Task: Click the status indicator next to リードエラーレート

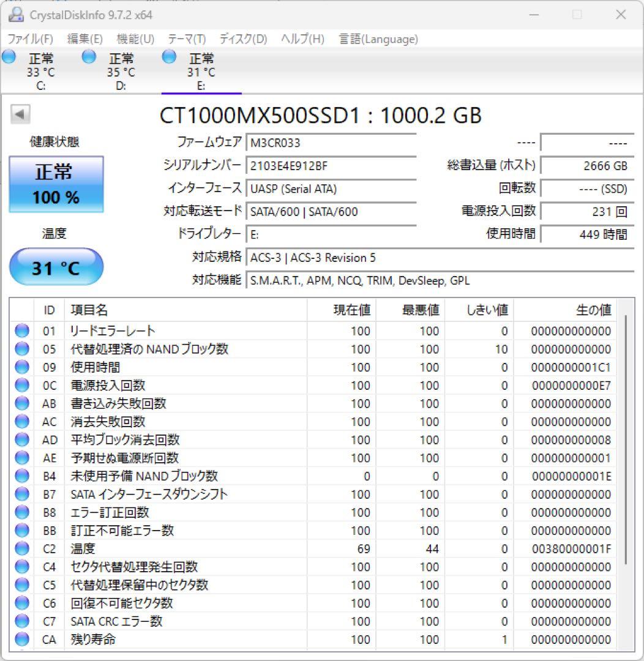Action: 21,331
